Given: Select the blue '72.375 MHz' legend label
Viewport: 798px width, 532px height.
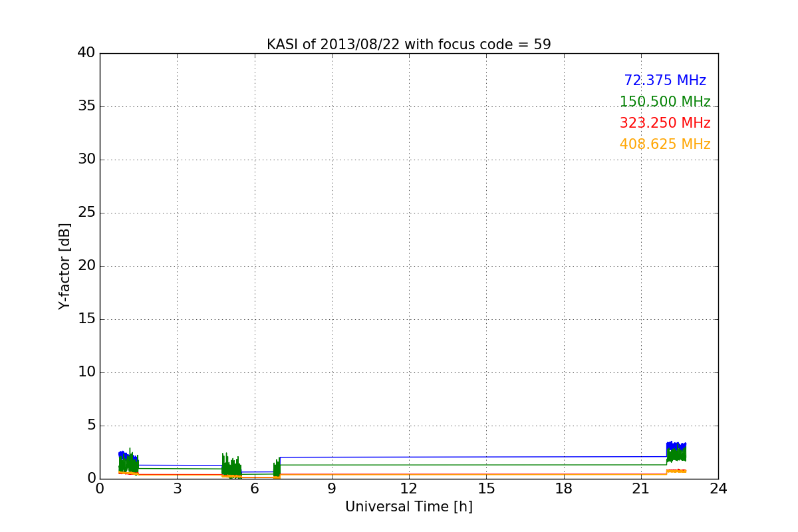Looking at the screenshot, I should [x=665, y=80].
